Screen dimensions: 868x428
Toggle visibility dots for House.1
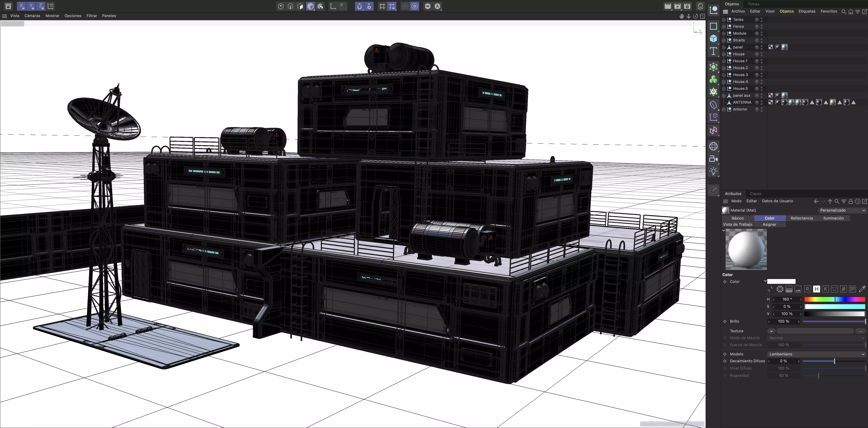click(x=762, y=61)
